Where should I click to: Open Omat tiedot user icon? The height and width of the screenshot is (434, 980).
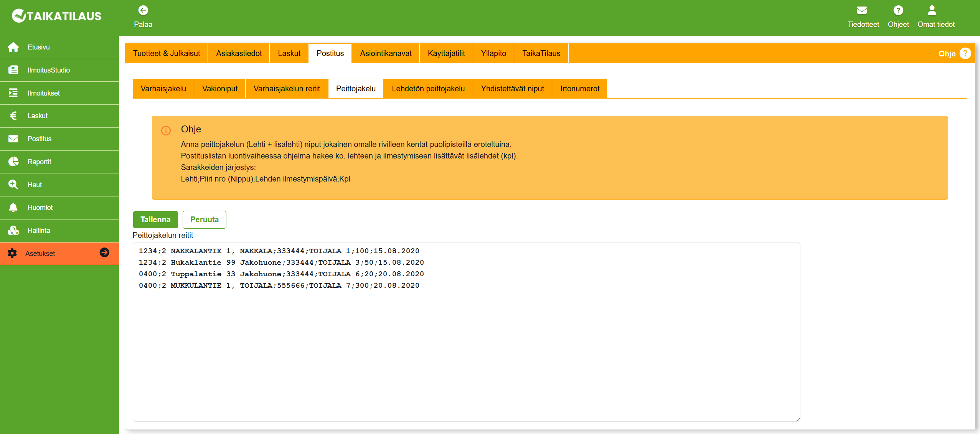tap(932, 10)
